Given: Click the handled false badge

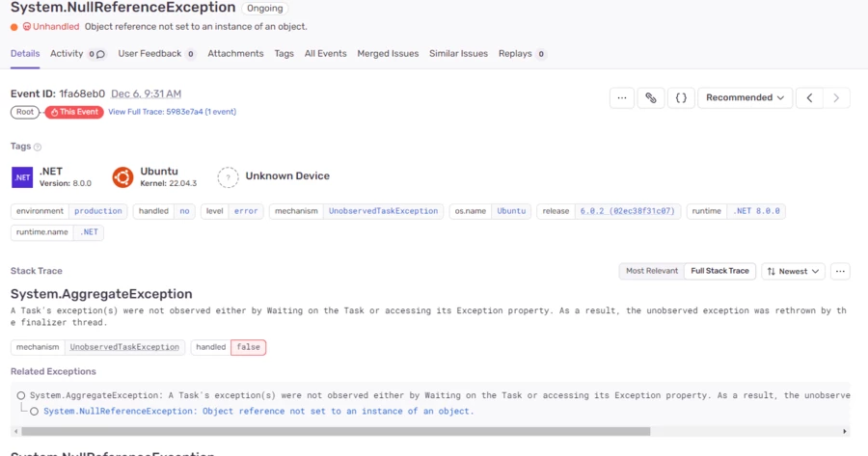Looking at the screenshot, I should click(248, 347).
